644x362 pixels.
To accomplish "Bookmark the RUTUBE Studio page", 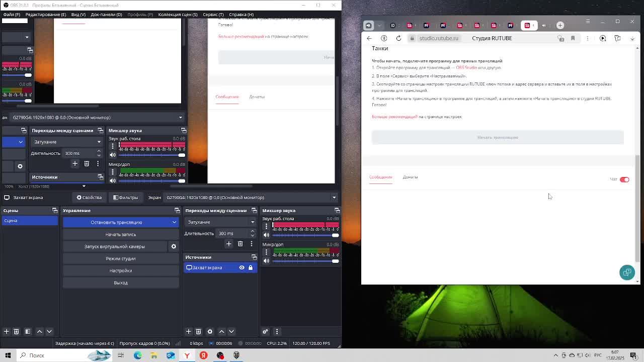I will 573,38.
